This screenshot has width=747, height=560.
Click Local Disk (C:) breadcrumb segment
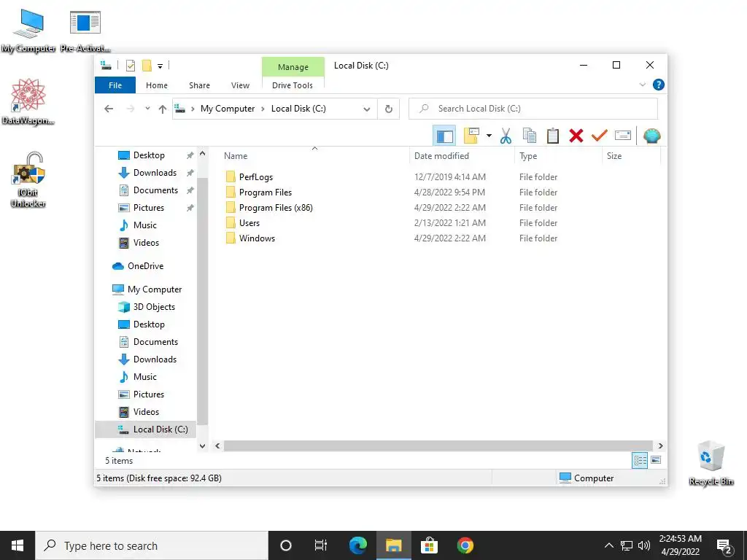[x=298, y=109]
